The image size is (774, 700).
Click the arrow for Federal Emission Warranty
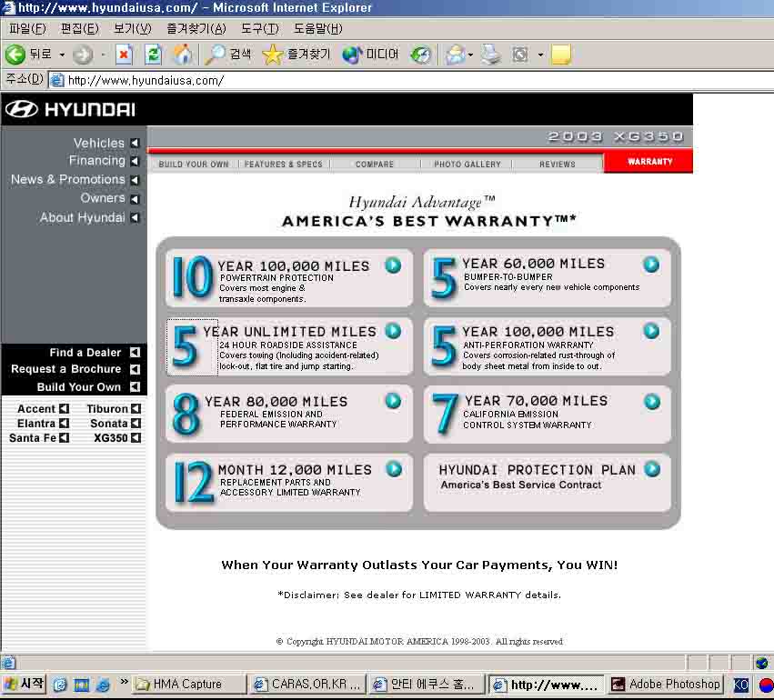pyautogui.click(x=393, y=401)
